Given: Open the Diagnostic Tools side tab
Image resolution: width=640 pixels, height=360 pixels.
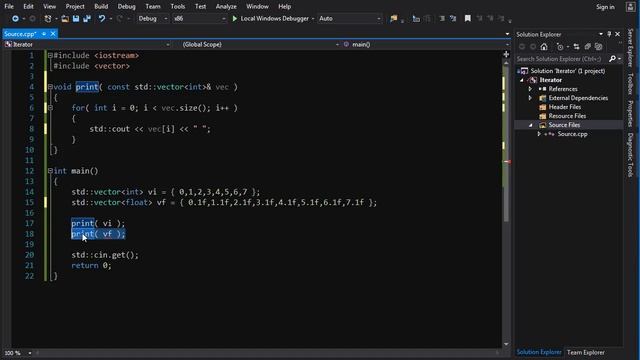Looking at the screenshot, I should [630, 155].
